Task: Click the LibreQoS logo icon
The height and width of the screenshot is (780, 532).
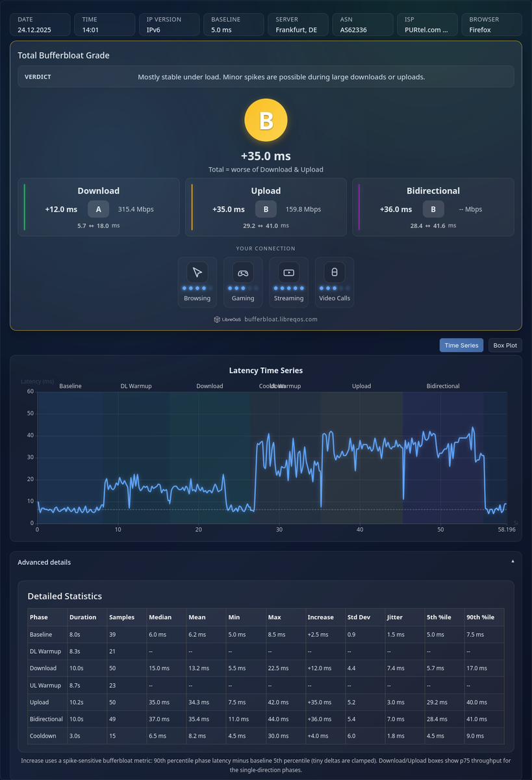Action: coord(217,319)
